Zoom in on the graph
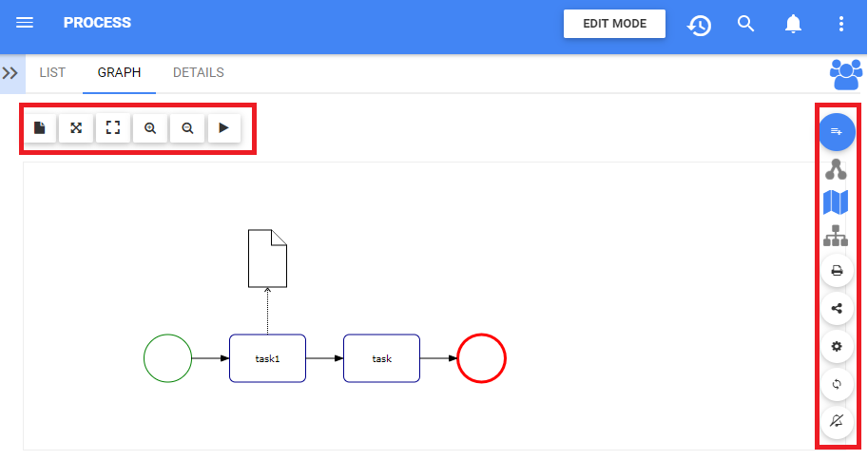Image resolution: width=868 pixels, height=460 pixels. 150,128
